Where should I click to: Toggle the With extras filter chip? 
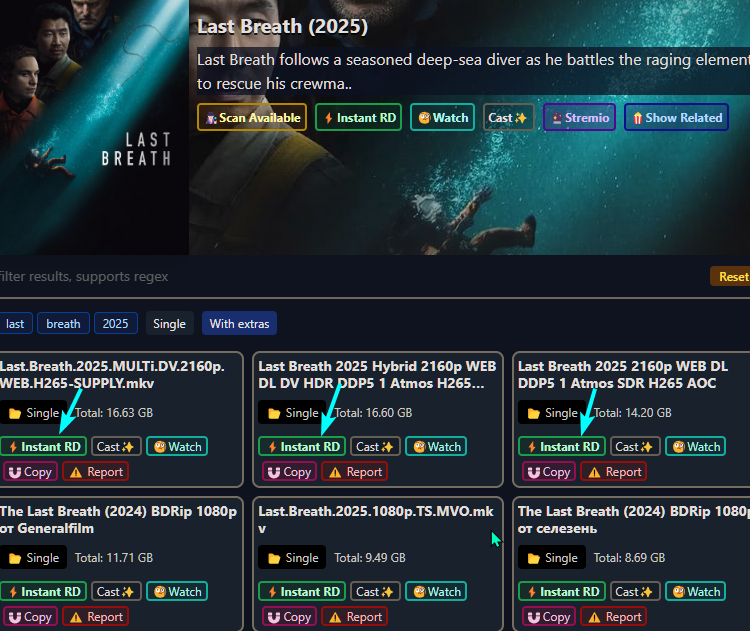point(239,323)
